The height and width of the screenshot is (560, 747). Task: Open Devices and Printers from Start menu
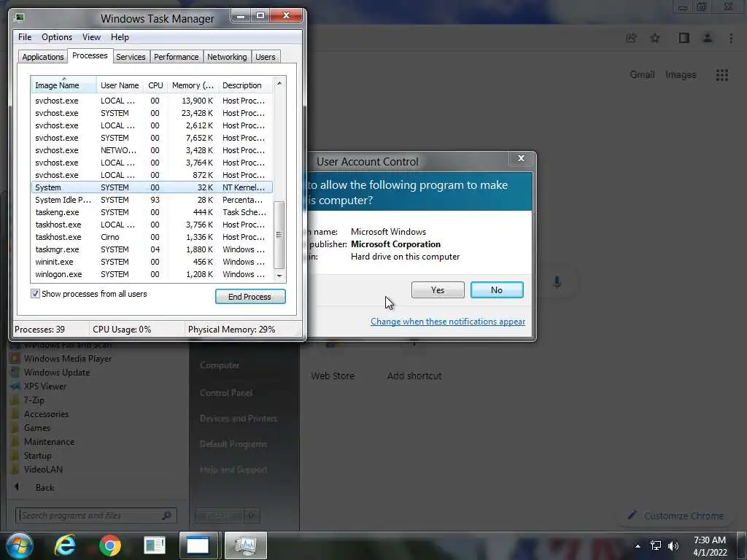[x=239, y=419]
